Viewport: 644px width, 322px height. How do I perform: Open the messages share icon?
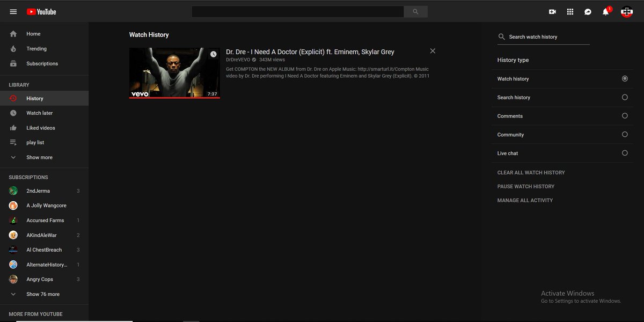[588, 12]
